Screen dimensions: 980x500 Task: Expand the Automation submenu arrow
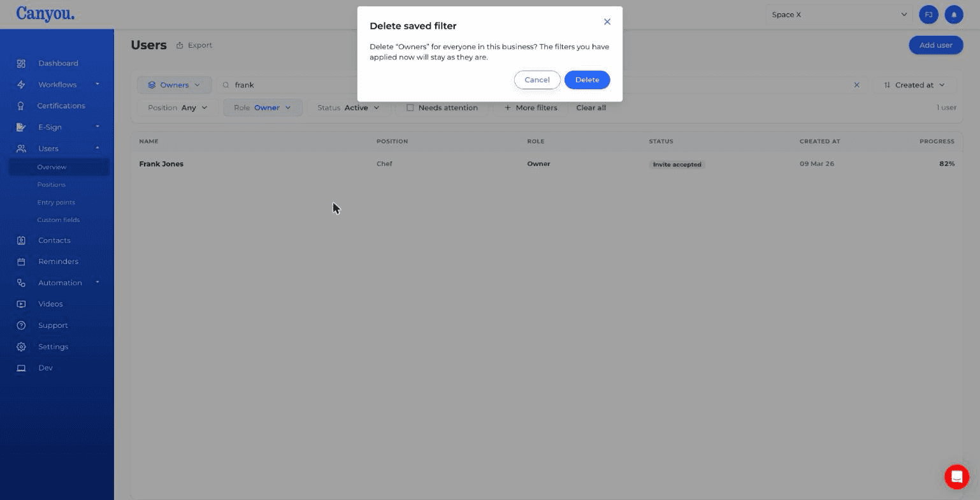[x=97, y=282]
